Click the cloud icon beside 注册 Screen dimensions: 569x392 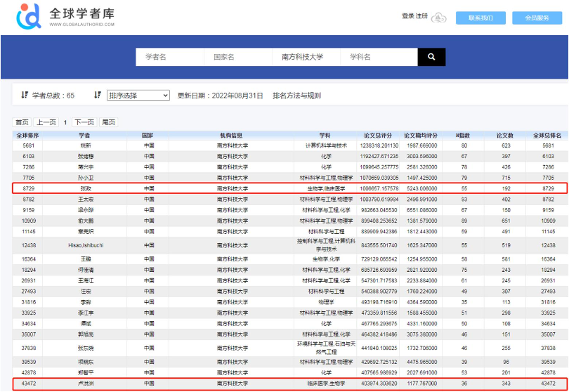click(x=439, y=18)
